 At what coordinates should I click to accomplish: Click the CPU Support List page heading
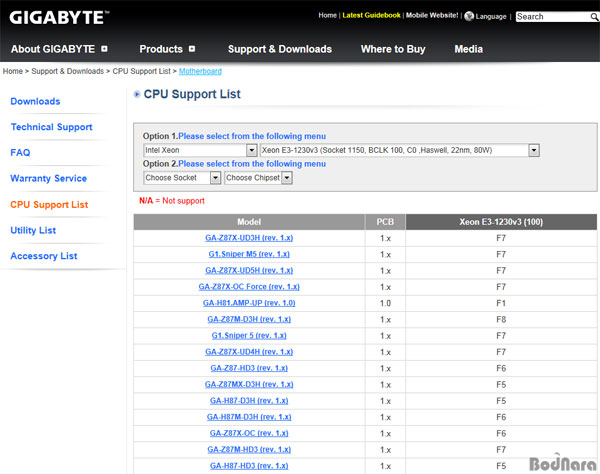pos(192,94)
